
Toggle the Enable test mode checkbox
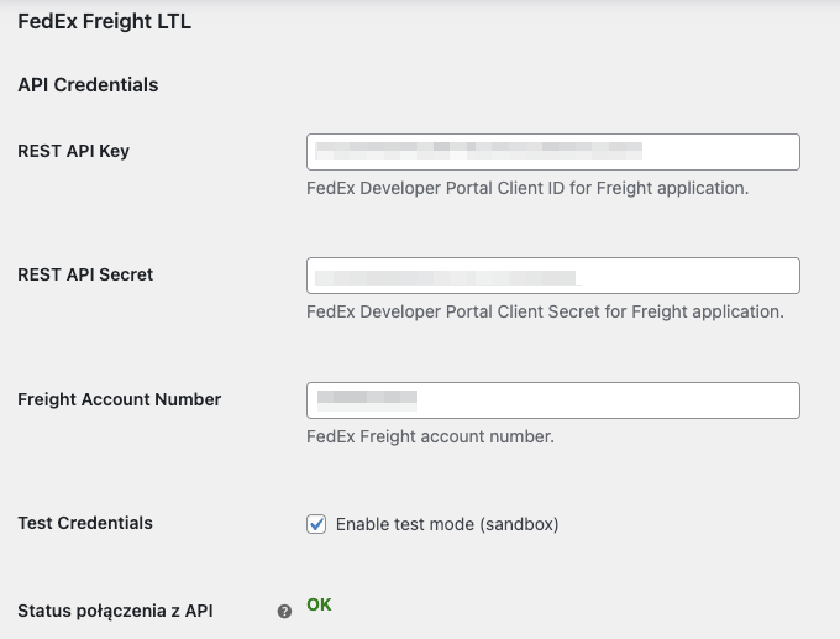pos(316,524)
